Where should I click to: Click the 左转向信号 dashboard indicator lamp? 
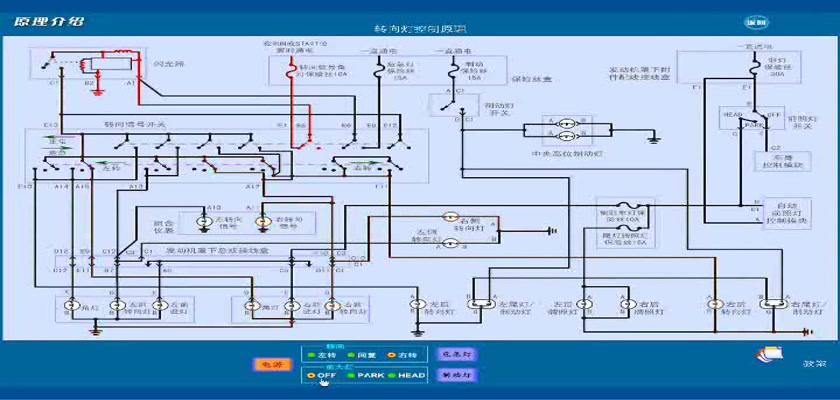[204, 221]
